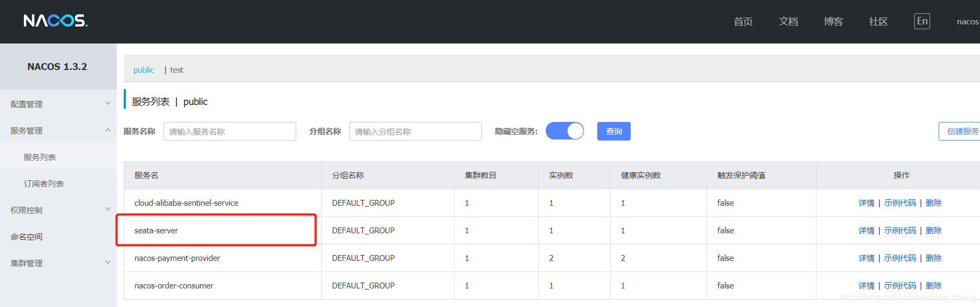Click the 创建服务 button
Image resolution: width=980 pixels, height=307 pixels.
click(x=960, y=131)
